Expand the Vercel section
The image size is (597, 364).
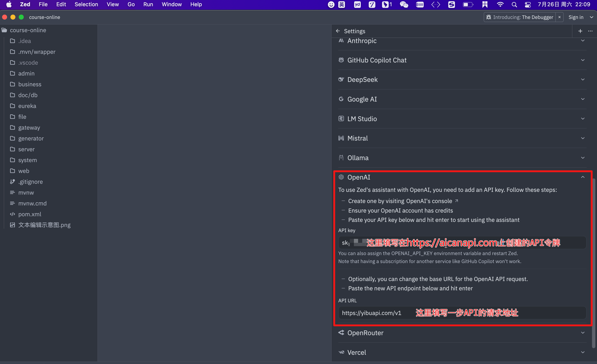(x=583, y=352)
